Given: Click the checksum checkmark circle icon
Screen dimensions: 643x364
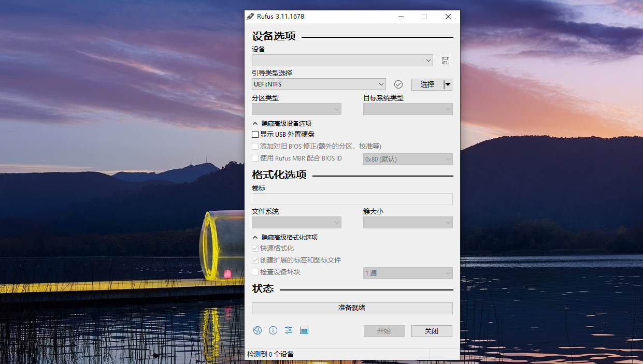Looking at the screenshot, I should pos(398,84).
